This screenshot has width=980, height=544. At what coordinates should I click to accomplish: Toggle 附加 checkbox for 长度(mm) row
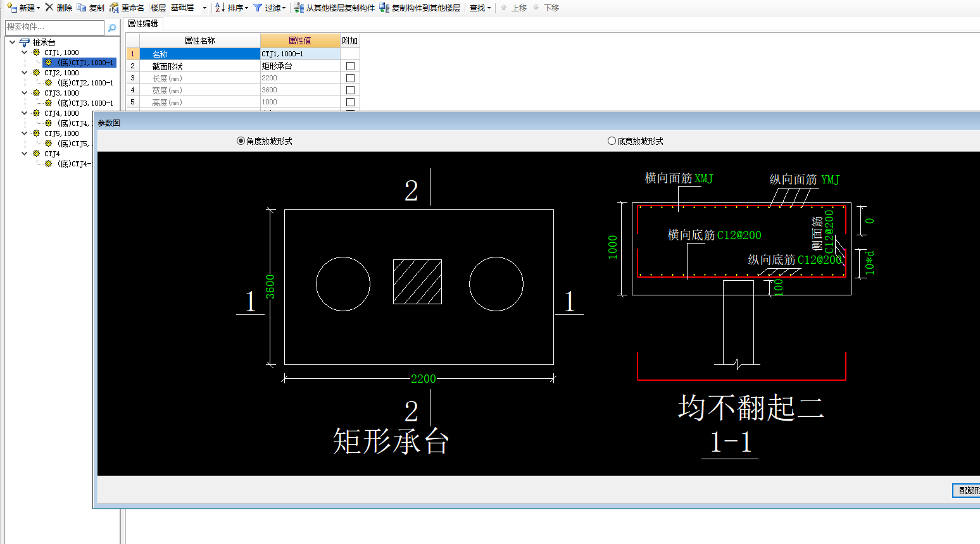(350, 78)
